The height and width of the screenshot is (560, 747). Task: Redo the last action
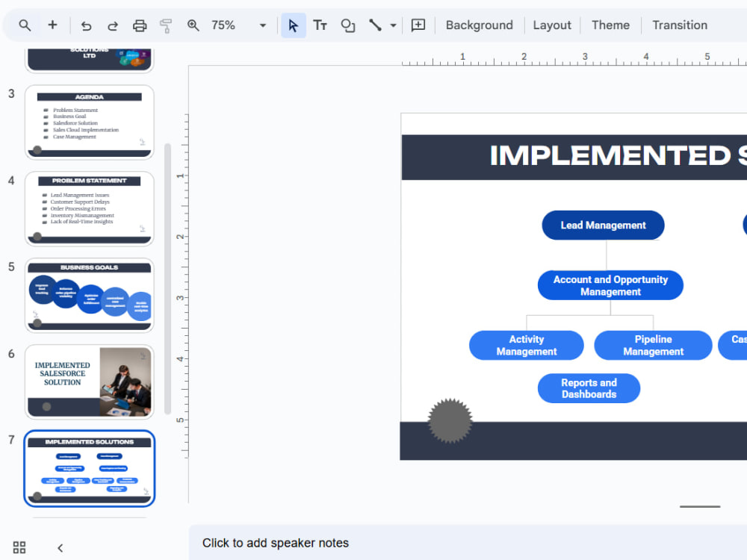click(x=113, y=25)
